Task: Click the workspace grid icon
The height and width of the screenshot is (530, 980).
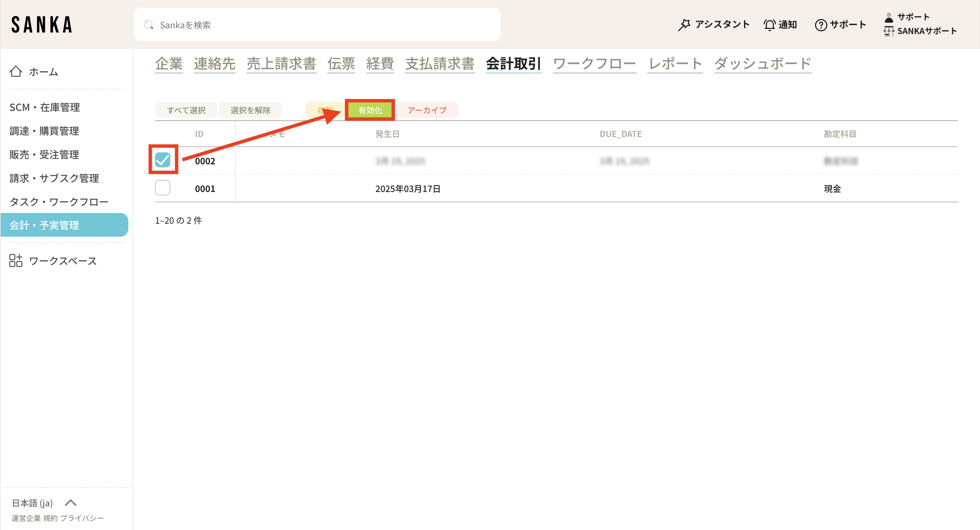Action: [x=16, y=261]
